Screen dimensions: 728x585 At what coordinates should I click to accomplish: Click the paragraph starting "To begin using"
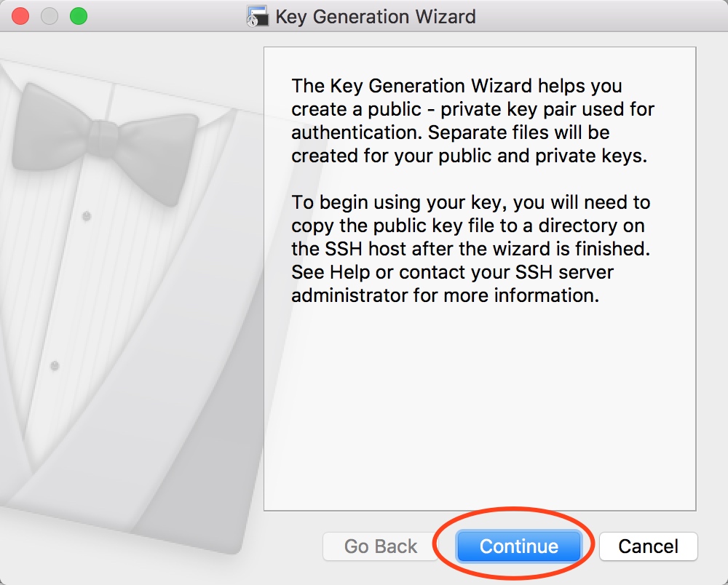(x=471, y=249)
